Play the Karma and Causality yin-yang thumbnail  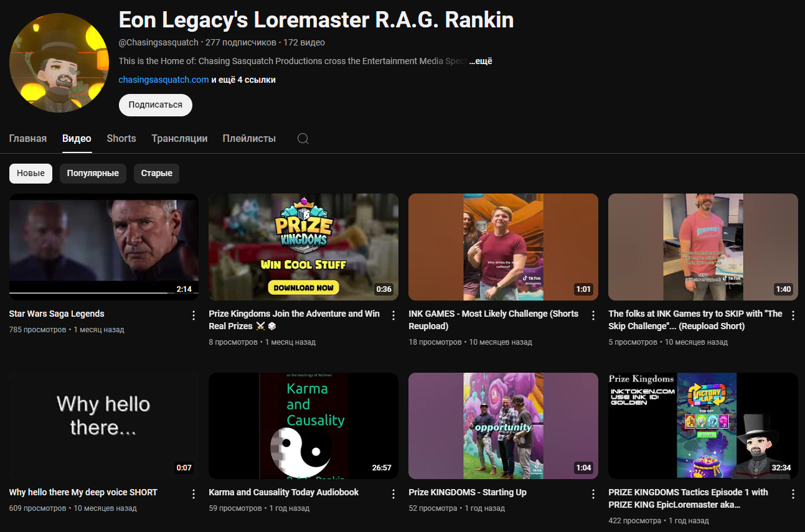pyautogui.click(x=304, y=426)
